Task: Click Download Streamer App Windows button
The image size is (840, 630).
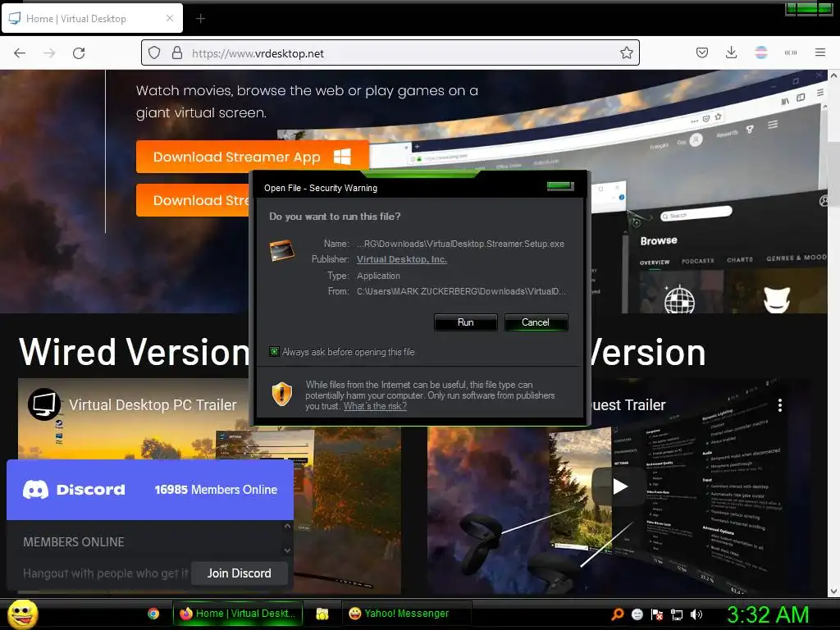Action: (252, 157)
